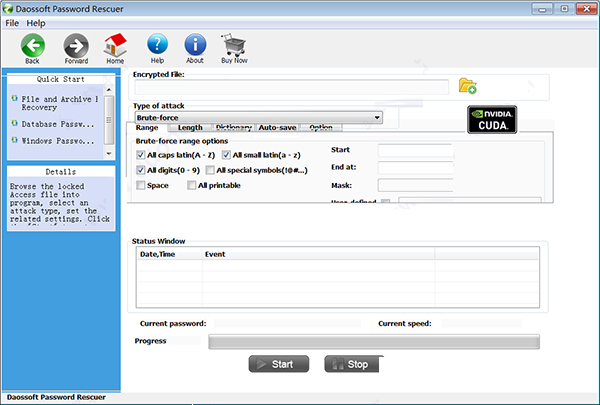Click the Start range input field
Image resolution: width=600 pixels, height=405 pixels.
[416, 150]
